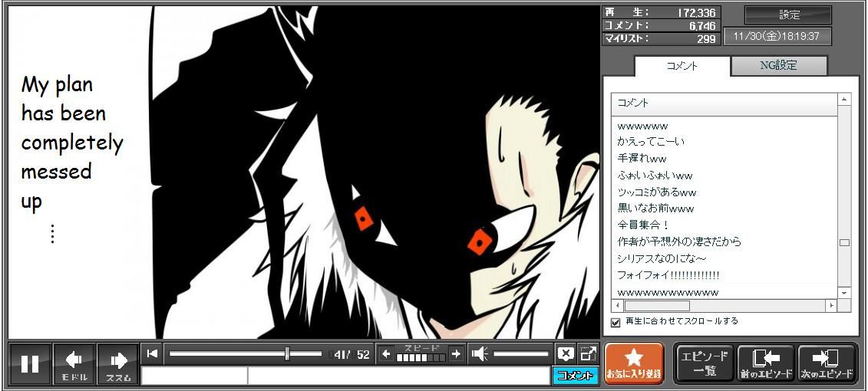Jump to the start of the video
The height and width of the screenshot is (391, 868).
pos(153,353)
